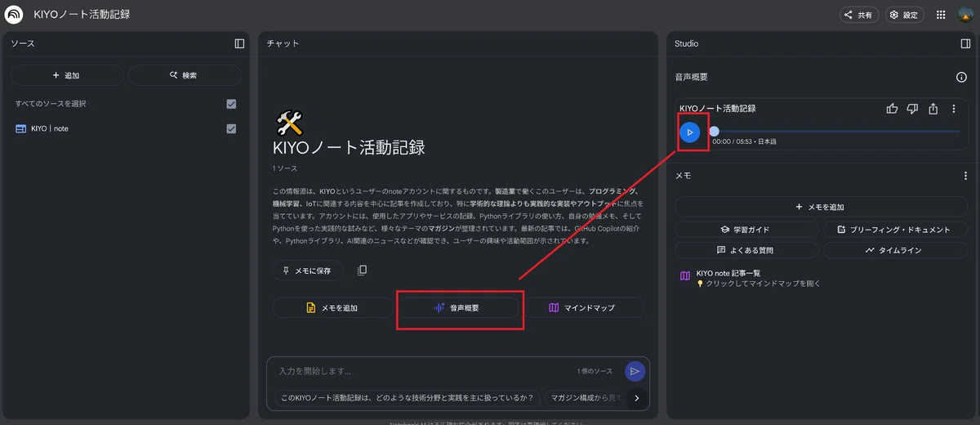Screen dimensions: 980x425
Task: Click the Add source button
Action: [67, 75]
